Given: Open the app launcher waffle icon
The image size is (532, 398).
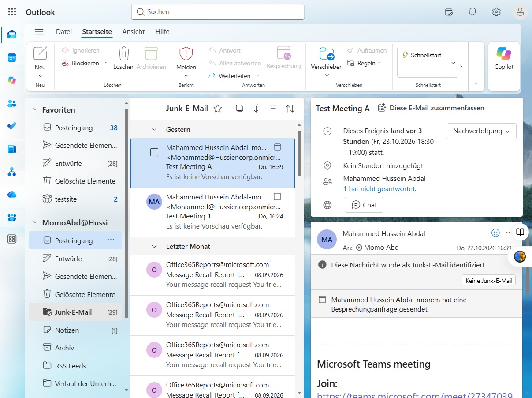Looking at the screenshot, I should (12, 12).
